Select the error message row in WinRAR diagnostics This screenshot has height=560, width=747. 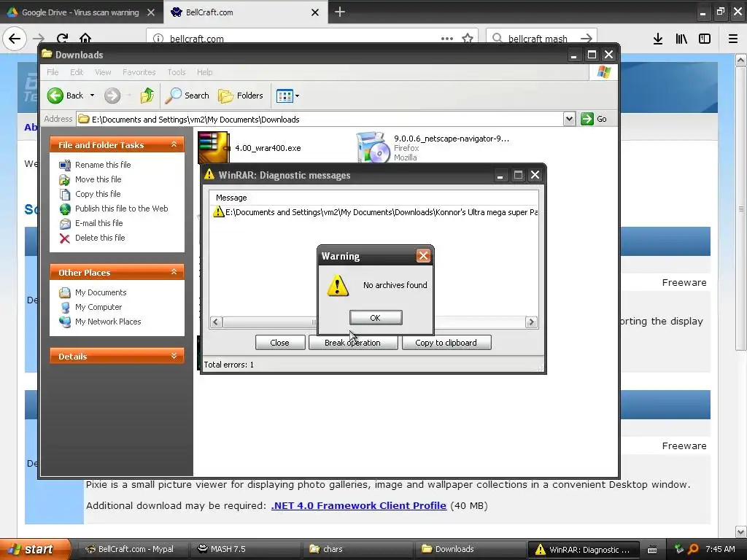click(x=374, y=212)
